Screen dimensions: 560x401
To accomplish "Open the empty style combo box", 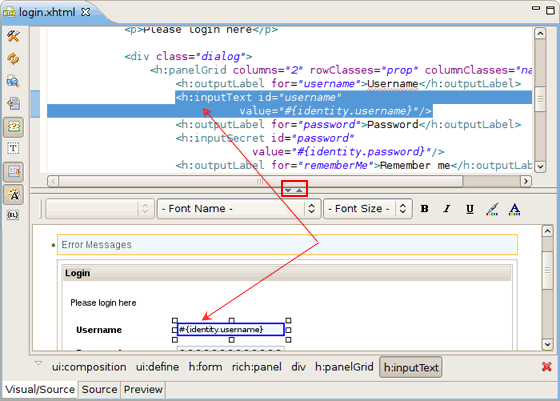I will [99, 209].
